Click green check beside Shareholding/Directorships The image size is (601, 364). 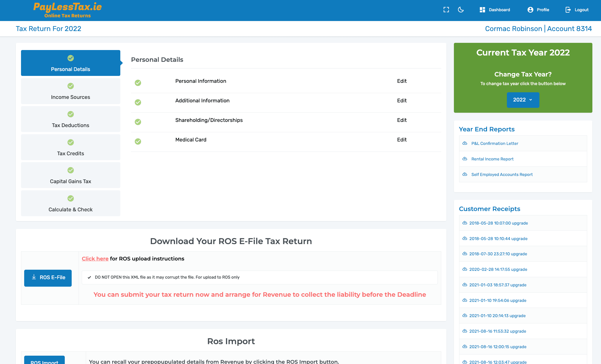(138, 122)
